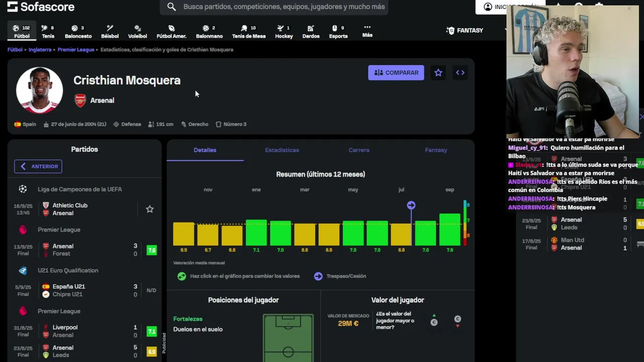Switch to the Carrera tab
644x362 pixels.
359,150
